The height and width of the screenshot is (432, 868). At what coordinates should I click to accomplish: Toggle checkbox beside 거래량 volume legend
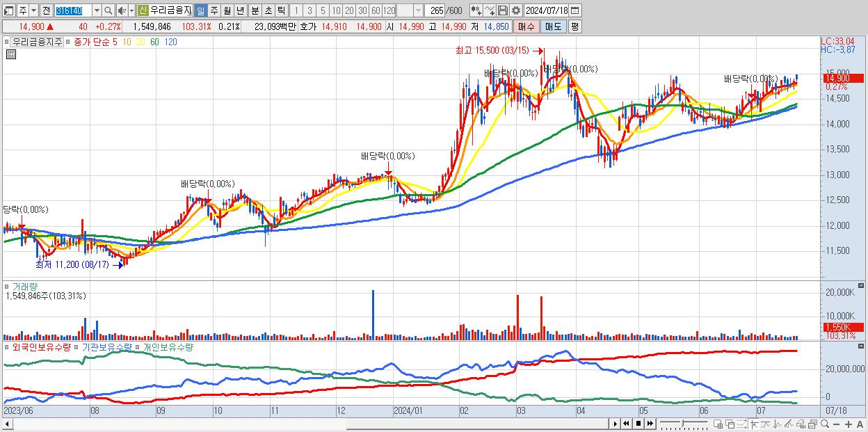7,286
